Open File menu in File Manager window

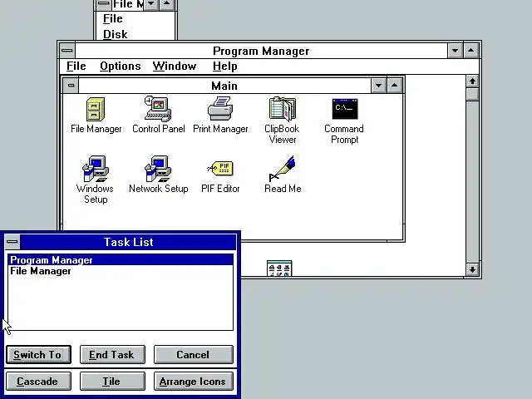click(113, 18)
